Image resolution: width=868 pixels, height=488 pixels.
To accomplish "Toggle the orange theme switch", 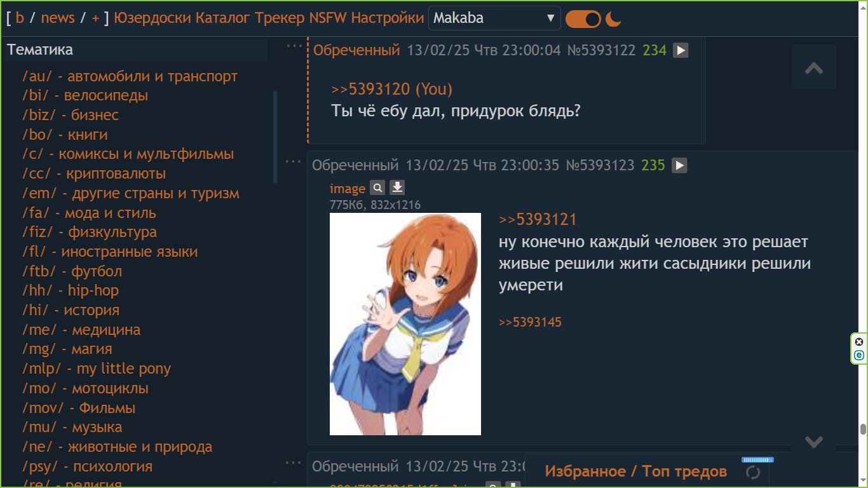I will point(583,19).
